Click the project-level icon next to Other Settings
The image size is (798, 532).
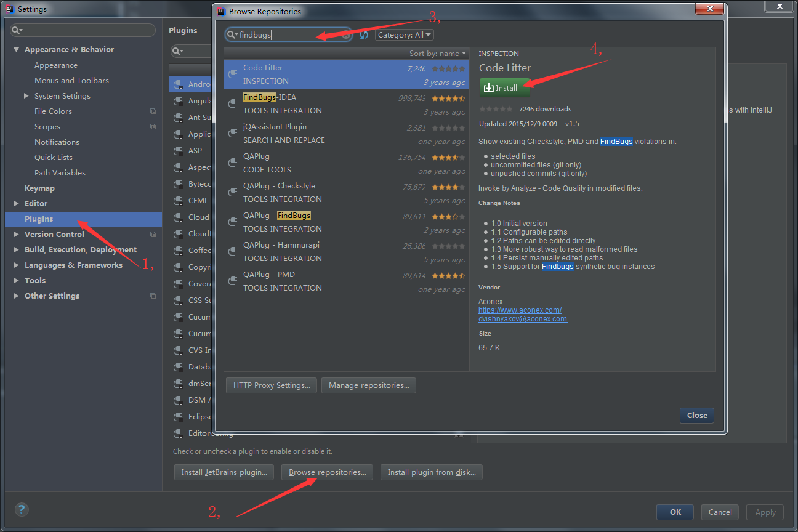[x=153, y=296]
